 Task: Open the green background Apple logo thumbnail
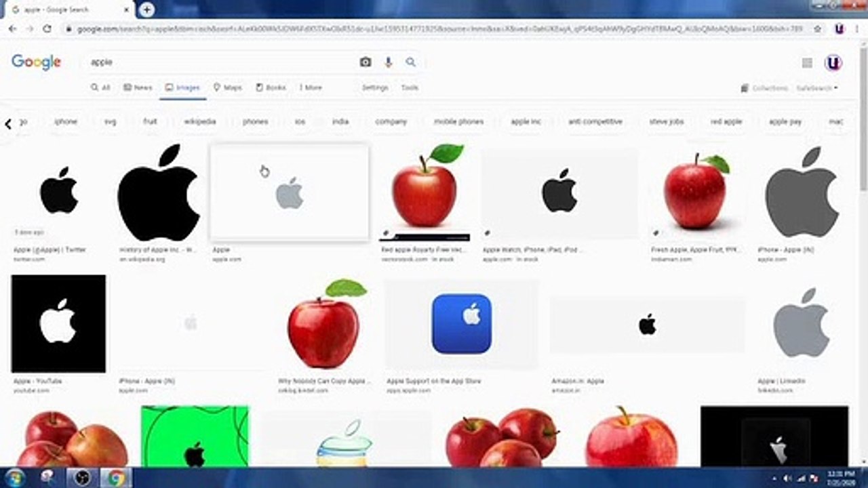(x=195, y=436)
